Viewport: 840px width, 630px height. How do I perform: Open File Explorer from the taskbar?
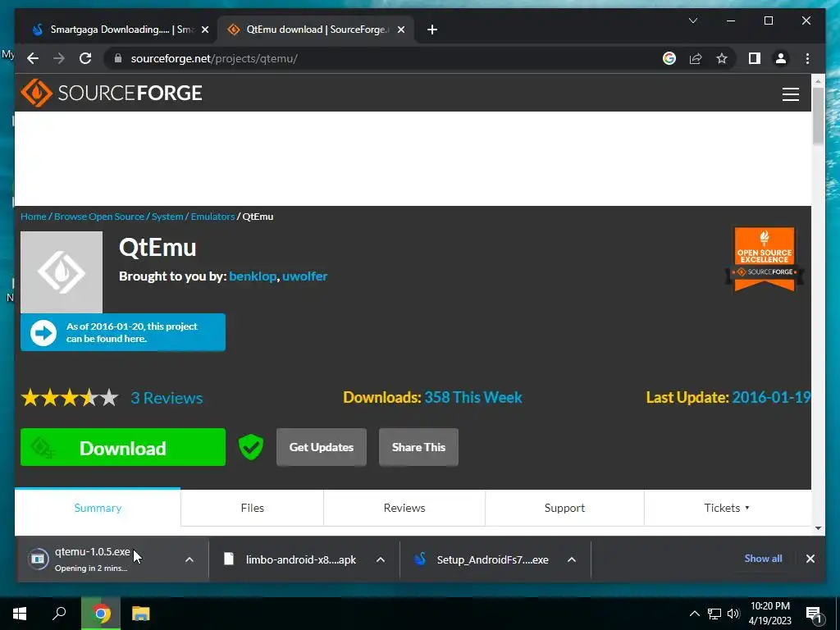coord(141,614)
